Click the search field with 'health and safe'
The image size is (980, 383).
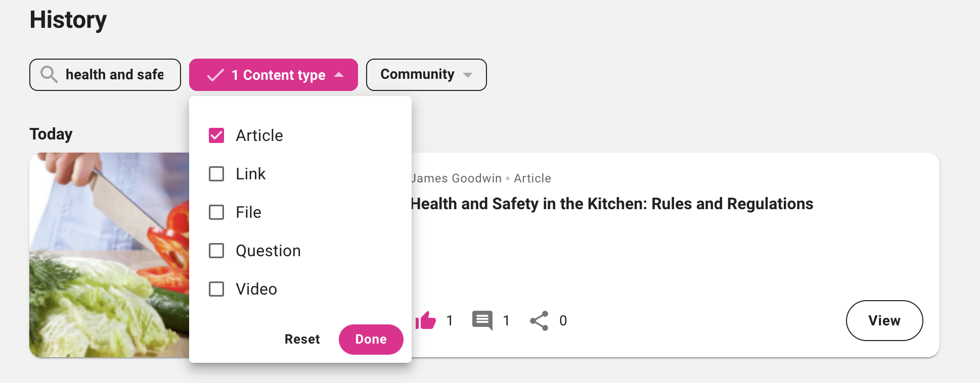pos(115,75)
